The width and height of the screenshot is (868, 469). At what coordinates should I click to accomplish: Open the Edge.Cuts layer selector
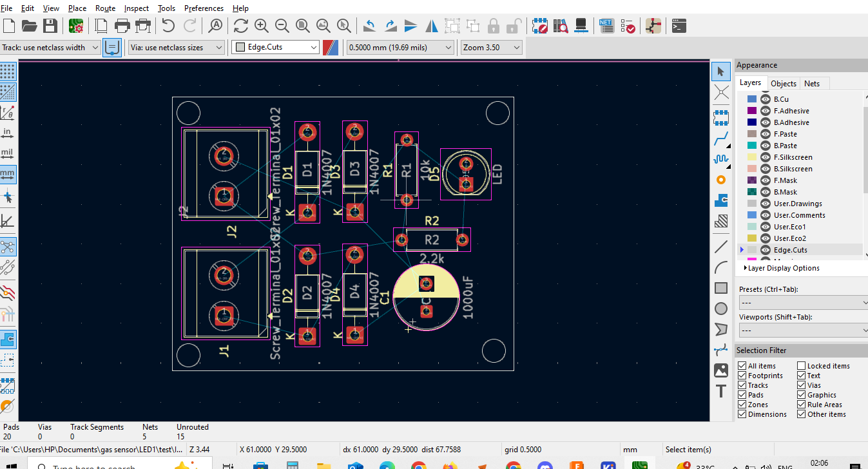click(276, 47)
